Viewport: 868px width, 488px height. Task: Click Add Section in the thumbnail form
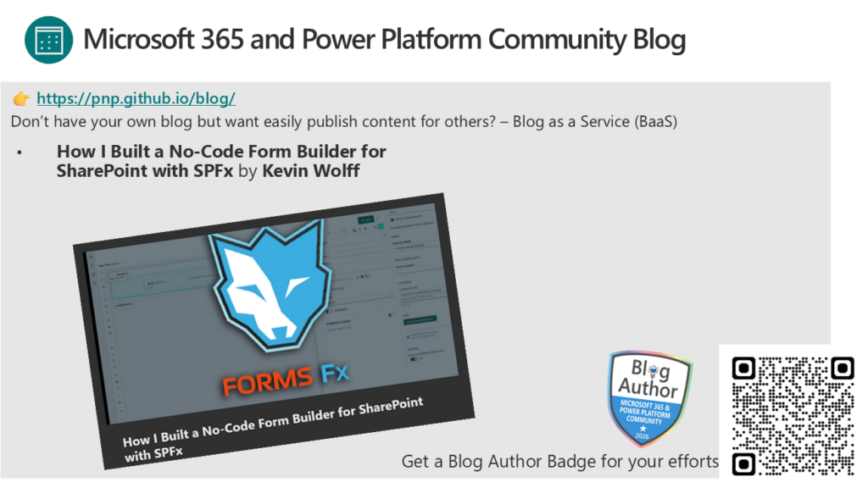pos(124,304)
